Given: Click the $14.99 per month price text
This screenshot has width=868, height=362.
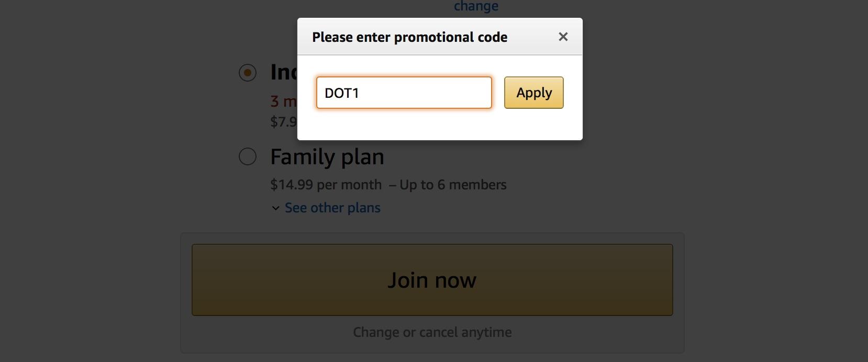Looking at the screenshot, I should pos(326,185).
